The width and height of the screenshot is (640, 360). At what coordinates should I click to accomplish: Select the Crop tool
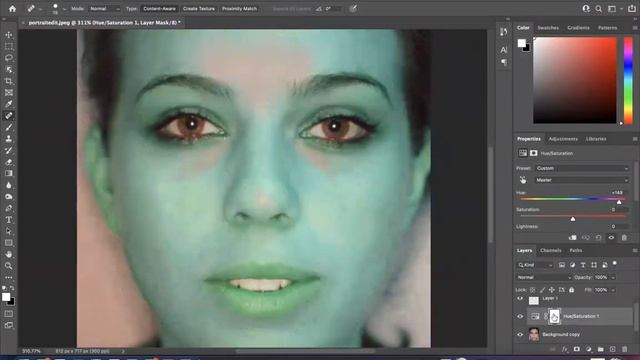pos(9,81)
